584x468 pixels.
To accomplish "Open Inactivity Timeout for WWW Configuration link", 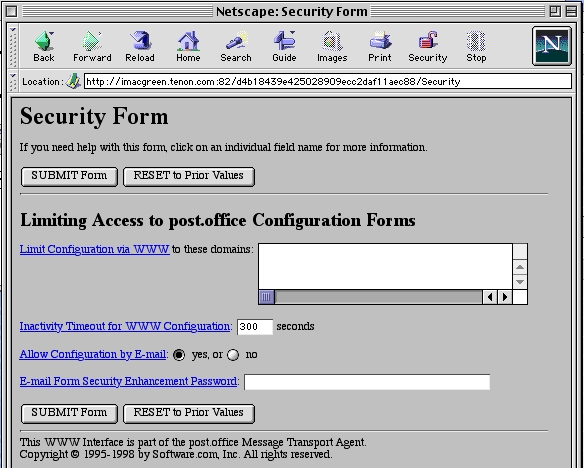I will (x=125, y=326).
